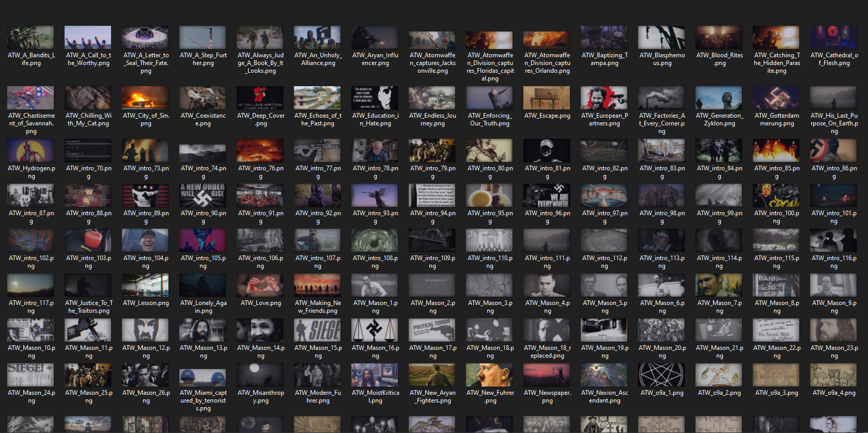The width and height of the screenshot is (868, 433).
Task: Click the file name "ATW_Enforcing_Our_Truth.png"
Action: (x=490, y=120)
